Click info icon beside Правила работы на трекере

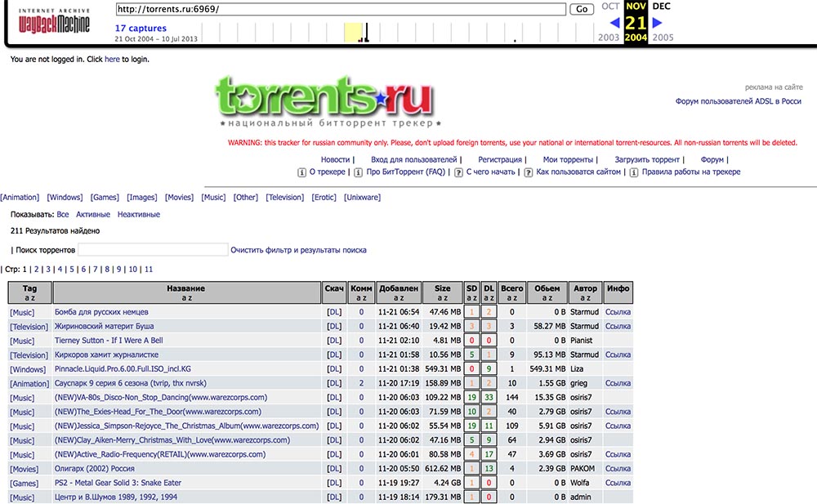tap(634, 172)
